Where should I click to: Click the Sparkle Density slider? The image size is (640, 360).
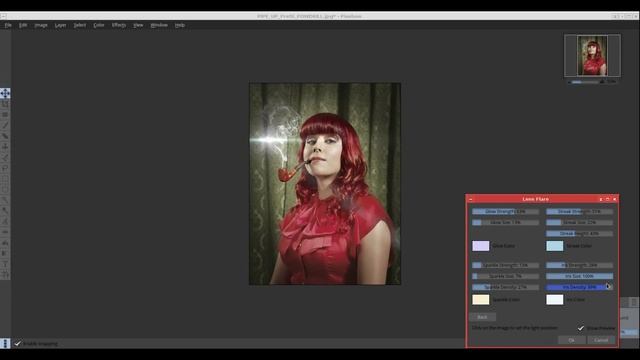505,287
